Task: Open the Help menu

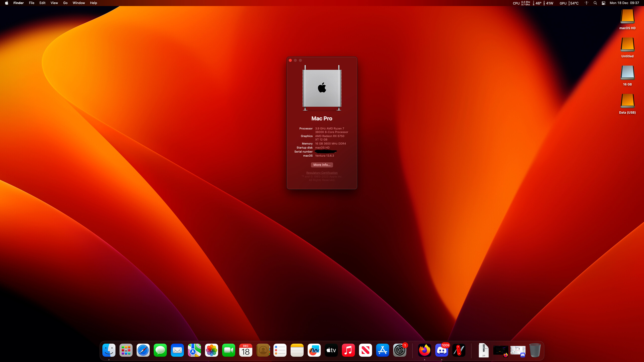Action: pyautogui.click(x=93, y=3)
